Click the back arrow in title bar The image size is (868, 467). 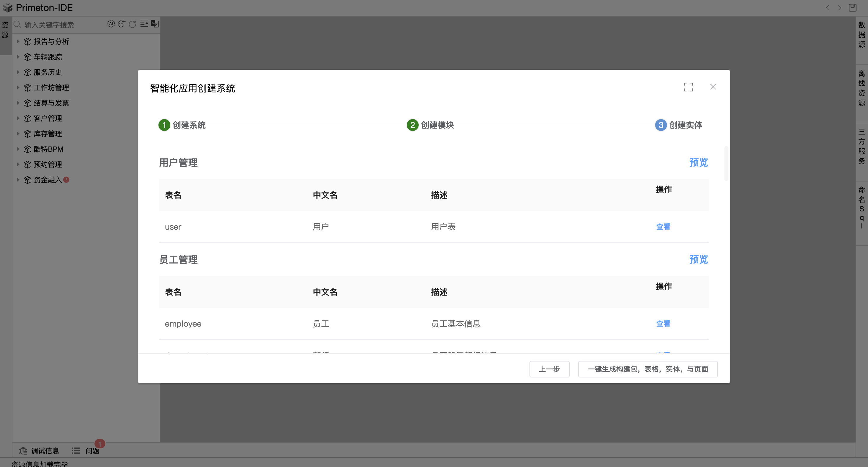click(827, 7)
